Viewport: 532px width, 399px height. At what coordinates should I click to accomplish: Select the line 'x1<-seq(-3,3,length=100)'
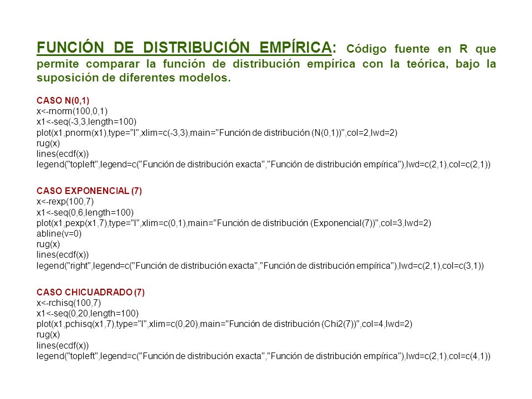[86, 122]
